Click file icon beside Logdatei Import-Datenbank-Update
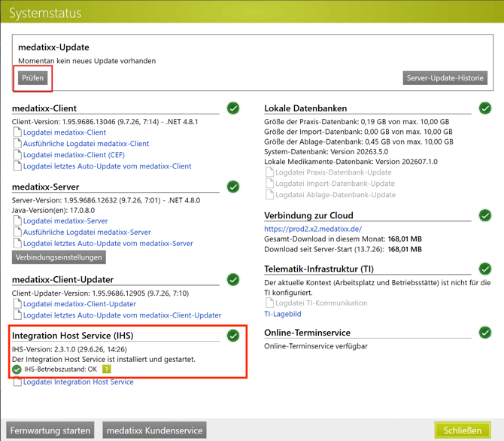Image resolution: width=504 pixels, height=441 pixels. pyautogui.click(x=270, y=184)
